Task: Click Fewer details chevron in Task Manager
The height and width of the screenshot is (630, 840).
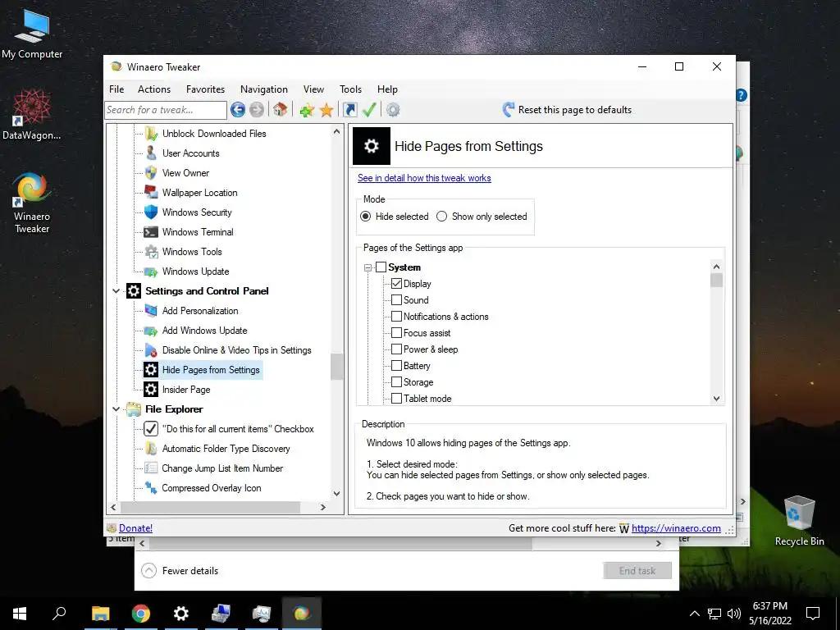Action: coord(149,571)
